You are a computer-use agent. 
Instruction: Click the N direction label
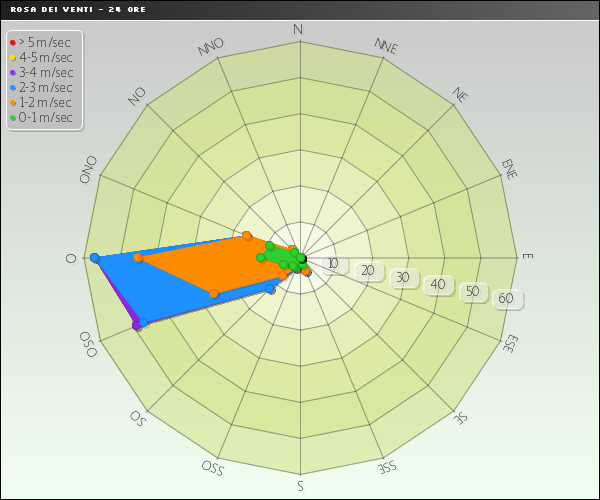(x=298, y=29)
